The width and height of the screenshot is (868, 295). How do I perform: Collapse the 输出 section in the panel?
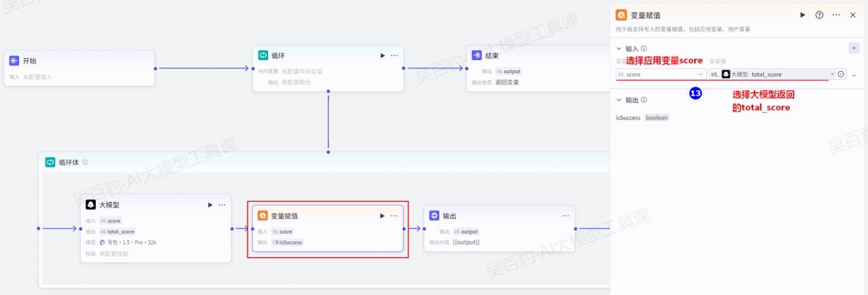(x=619, y=100)
